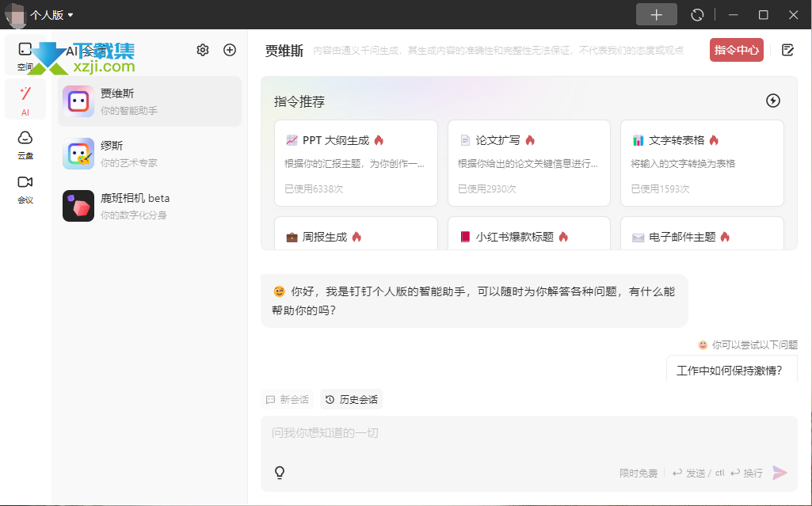
Task: Maximize the window
Action: point(763,15)
